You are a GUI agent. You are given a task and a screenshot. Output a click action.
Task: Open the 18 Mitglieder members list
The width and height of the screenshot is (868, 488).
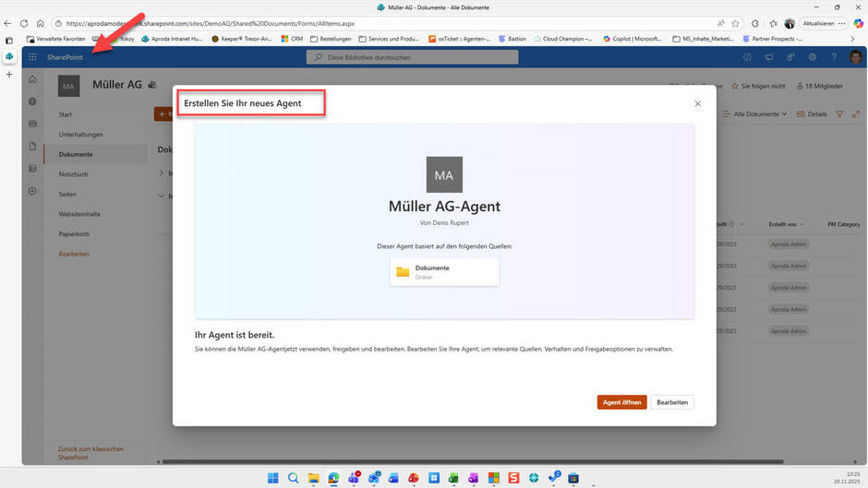(x=820, y=86)
